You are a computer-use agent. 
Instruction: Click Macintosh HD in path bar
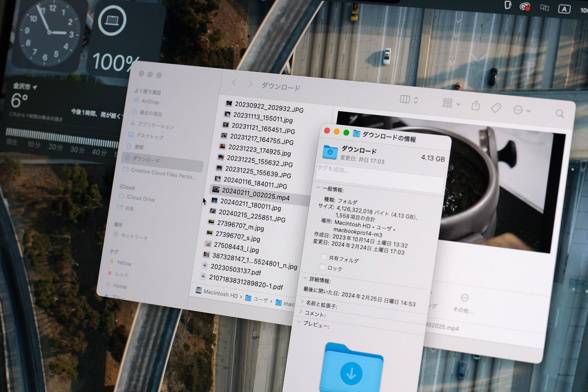click(x=217, y=293)
